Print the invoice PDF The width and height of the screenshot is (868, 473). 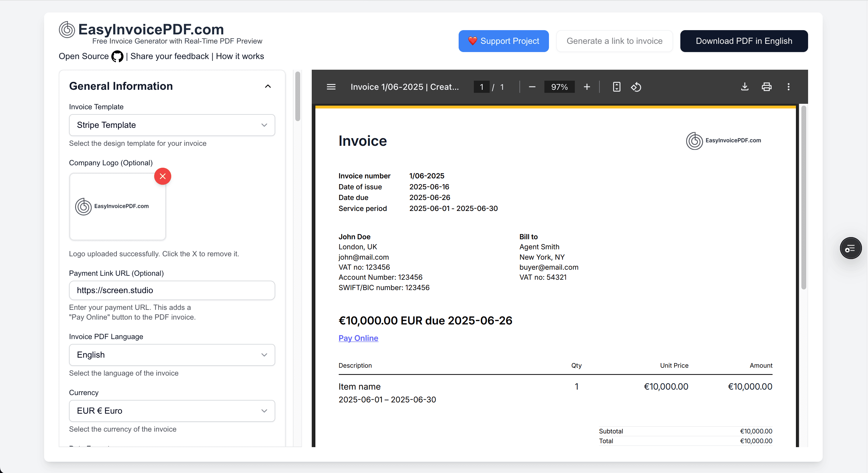coord(767,87)
